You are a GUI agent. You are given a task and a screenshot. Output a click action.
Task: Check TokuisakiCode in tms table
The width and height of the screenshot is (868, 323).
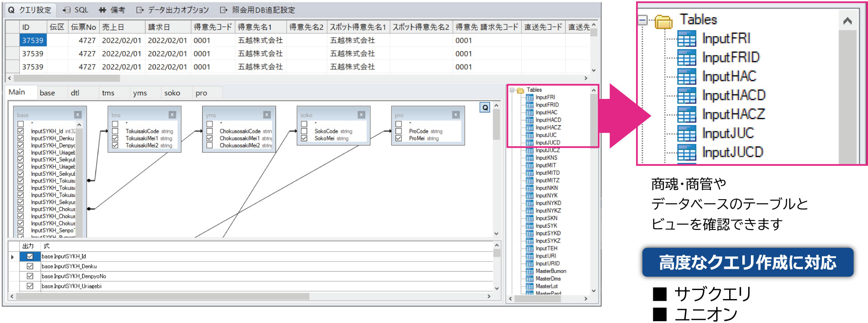pyautogui.click(x=115, y=131)
